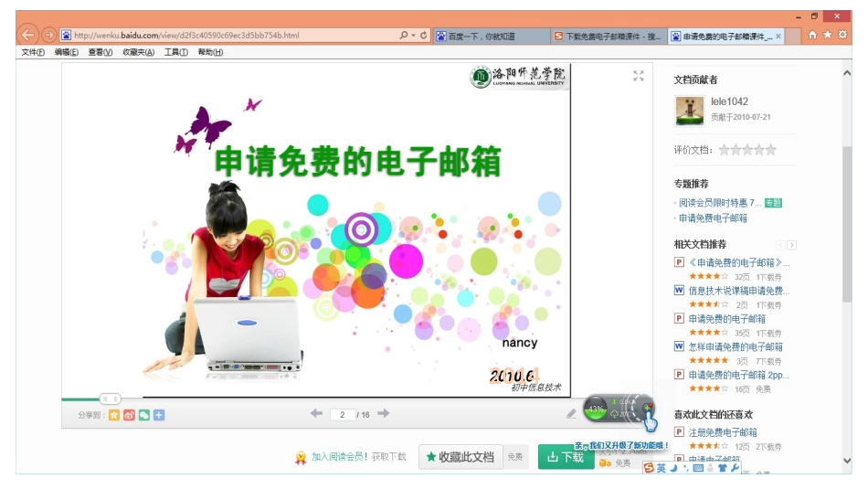868x489 pixels.
Task: Toggle Sogou input 英 language mode
Action: click(x=662, y=469)
